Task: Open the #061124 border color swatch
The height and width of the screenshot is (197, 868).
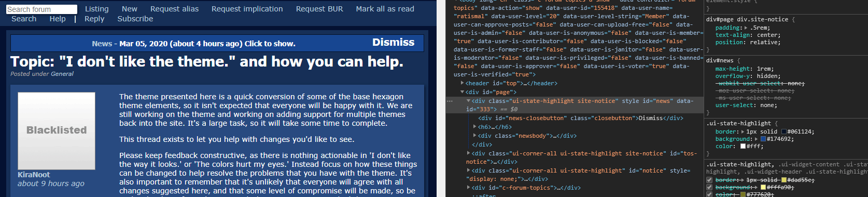Action: [784, 132]
